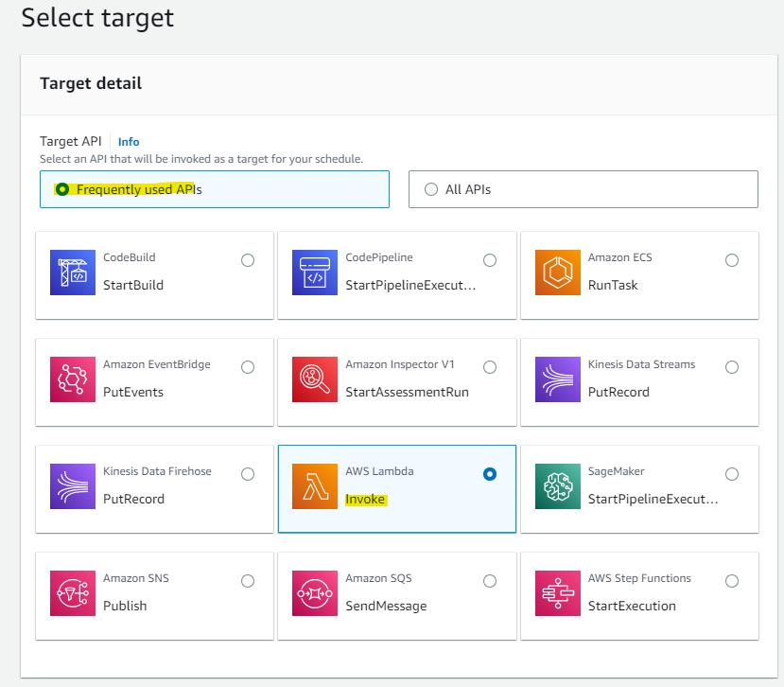
Task: Click the Amazon SNS icon
Action: coord(73,593)
